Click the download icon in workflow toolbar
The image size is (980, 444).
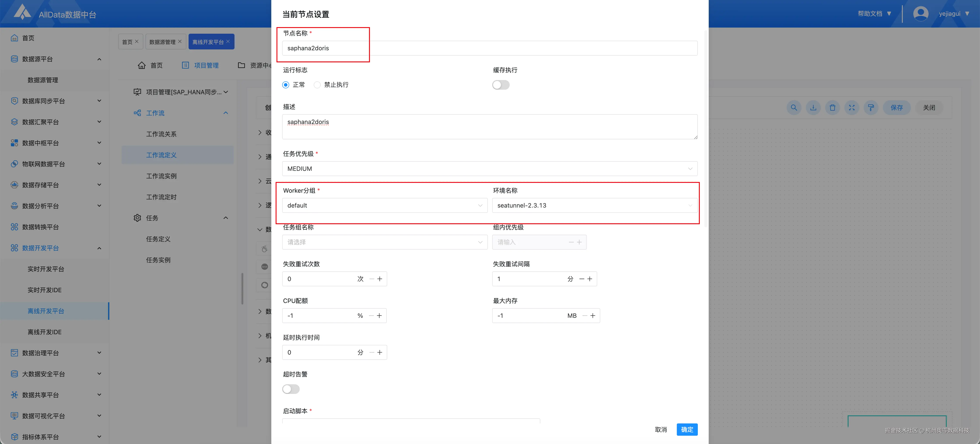(x=813, y=108)
